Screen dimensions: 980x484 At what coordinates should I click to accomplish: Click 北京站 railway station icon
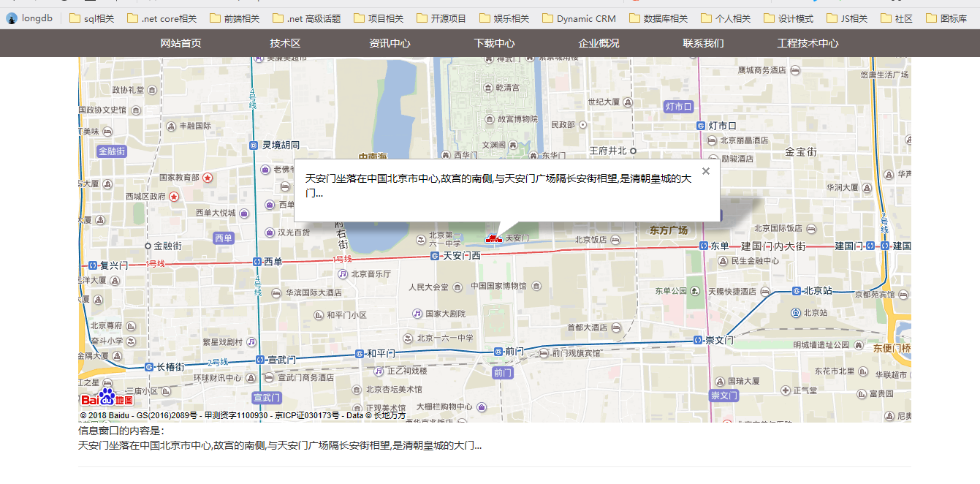click(x=795, y=313)
